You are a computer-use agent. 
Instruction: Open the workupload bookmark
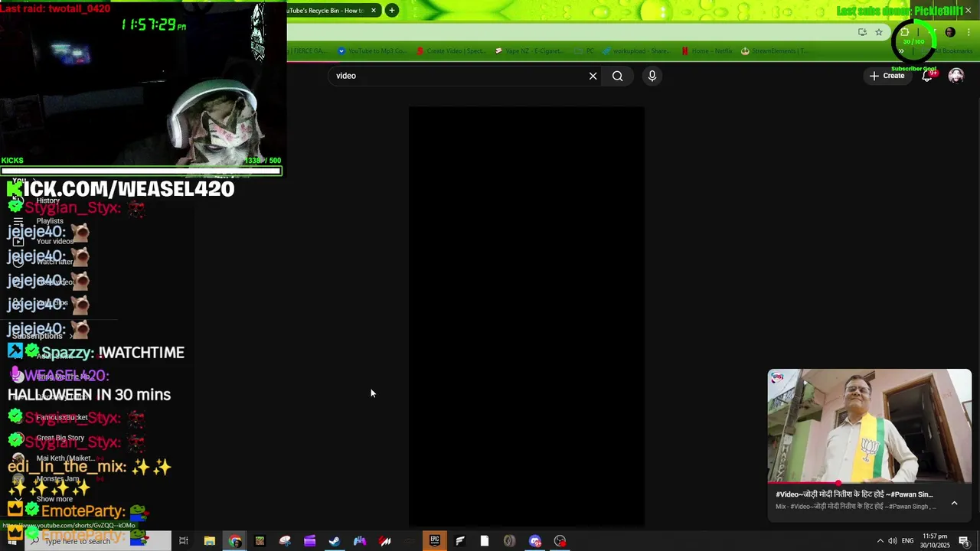click(x=637, y=51)
